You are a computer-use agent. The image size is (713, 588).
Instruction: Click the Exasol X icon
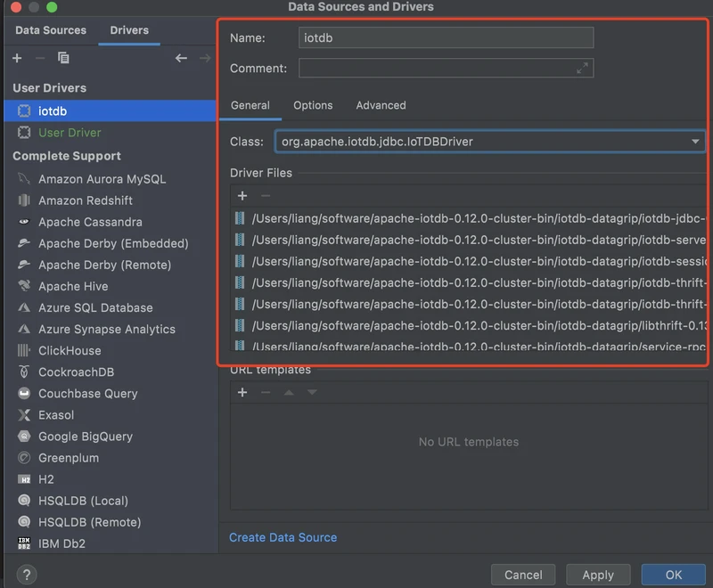pos(24,415)
